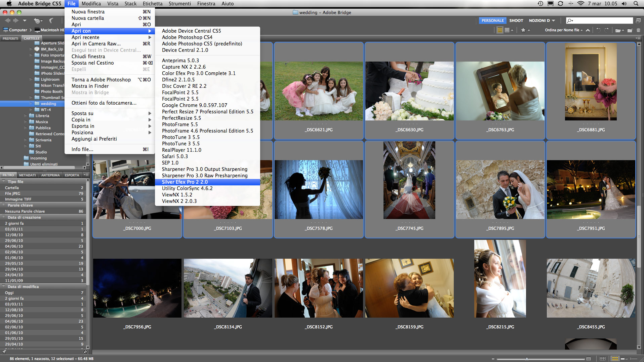
Task: Expand the Libreria folder
Action: (26, 116)
